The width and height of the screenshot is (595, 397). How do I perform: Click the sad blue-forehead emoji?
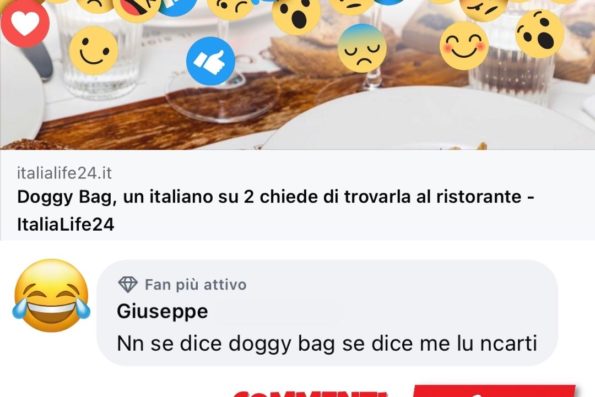click(362, 48)
